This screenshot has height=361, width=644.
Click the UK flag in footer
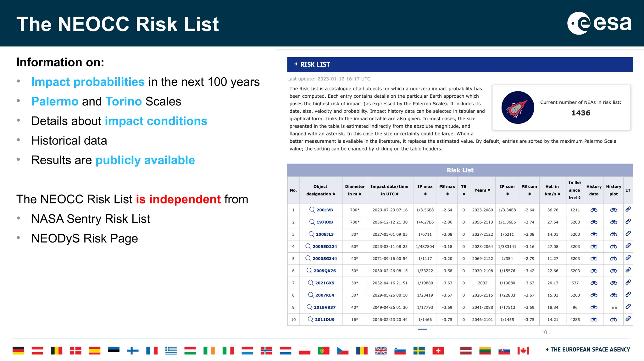(x=381, y=350)
